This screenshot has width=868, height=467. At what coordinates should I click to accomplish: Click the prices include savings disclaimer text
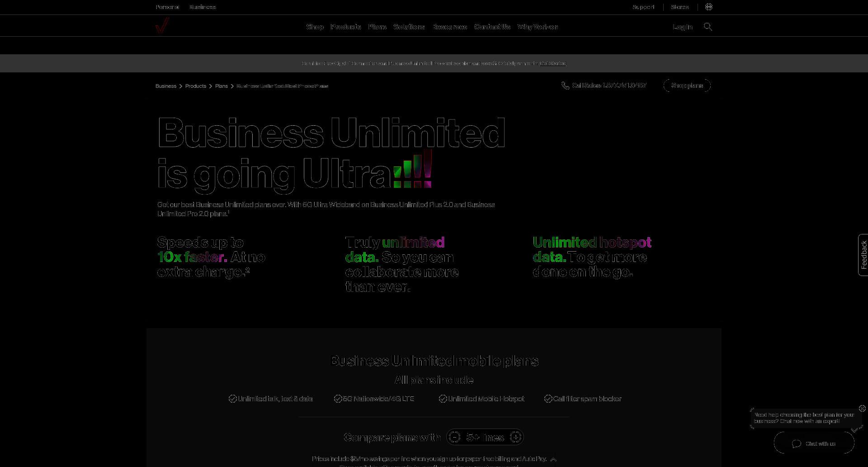point(429,459)
